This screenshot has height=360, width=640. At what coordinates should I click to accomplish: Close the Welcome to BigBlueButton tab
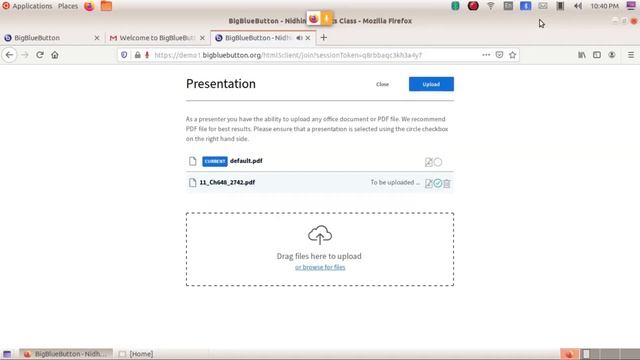[202, 38]
